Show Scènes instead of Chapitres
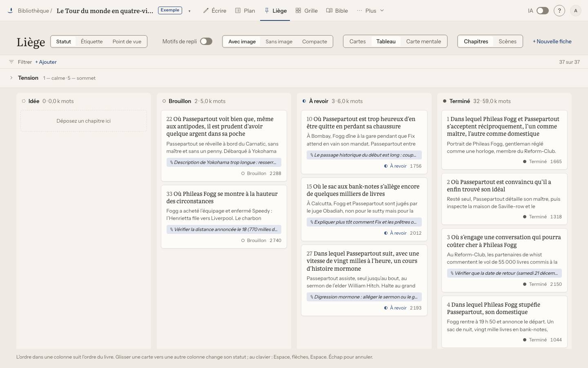Viewport: 588px width, 368px height. (508, 41)
